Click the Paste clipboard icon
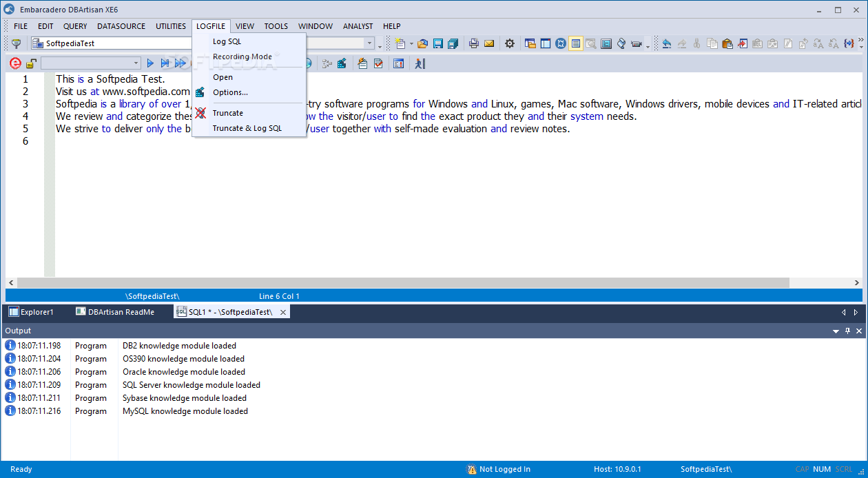The width and height of the screenshot is (868, 478). coord(727,43)
